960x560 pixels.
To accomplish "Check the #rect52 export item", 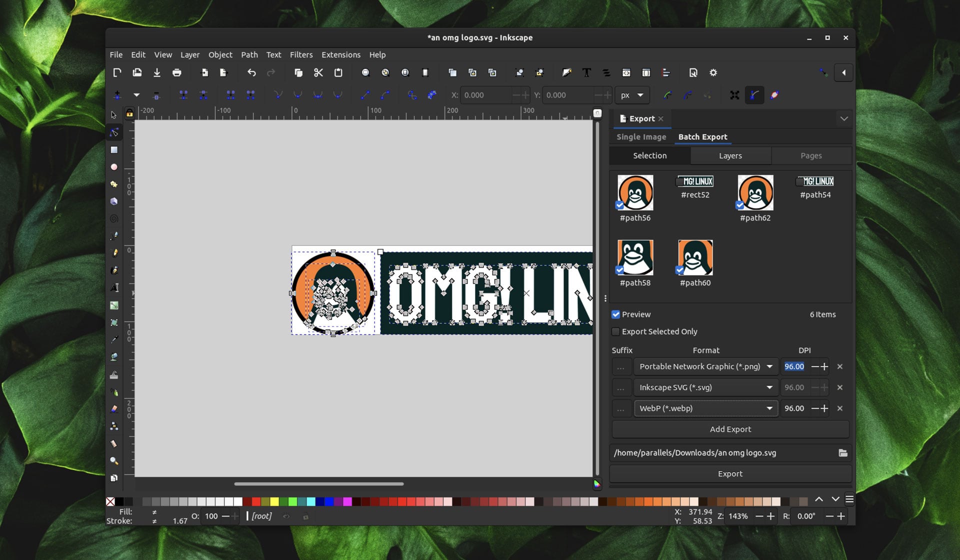I will pyautogui.click(x=680, y=181).
